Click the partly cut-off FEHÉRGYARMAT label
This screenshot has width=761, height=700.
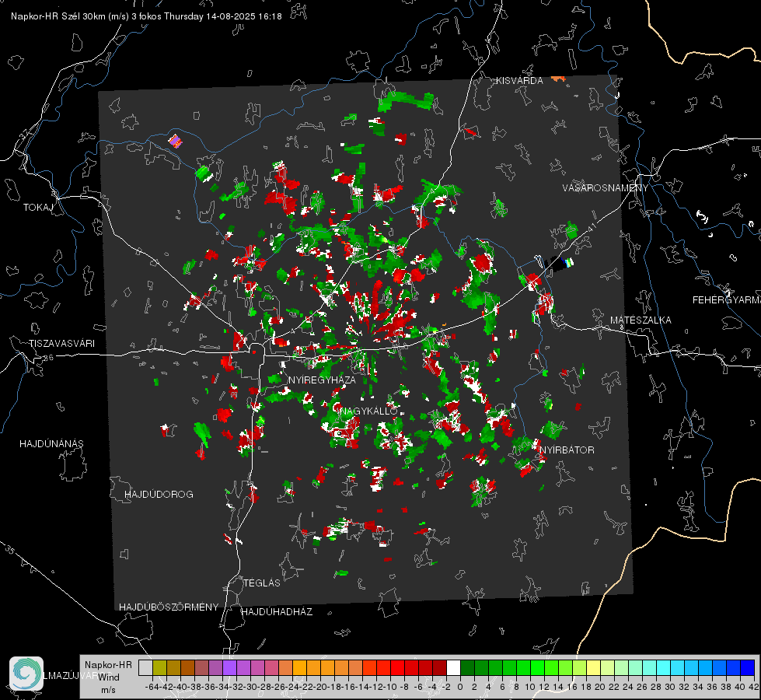726,300
